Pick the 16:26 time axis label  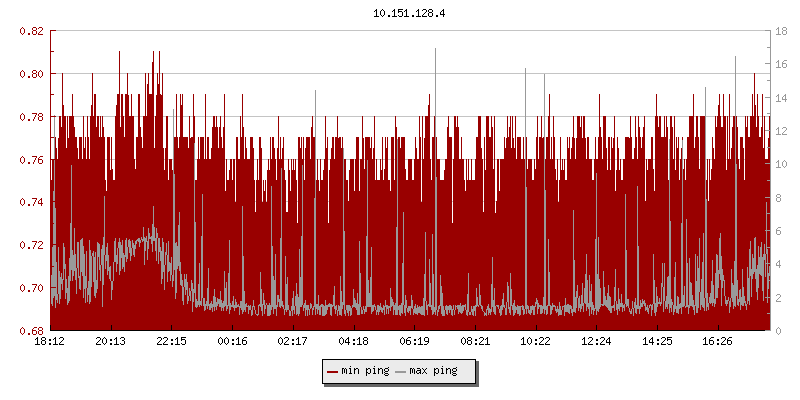point(718,341)
